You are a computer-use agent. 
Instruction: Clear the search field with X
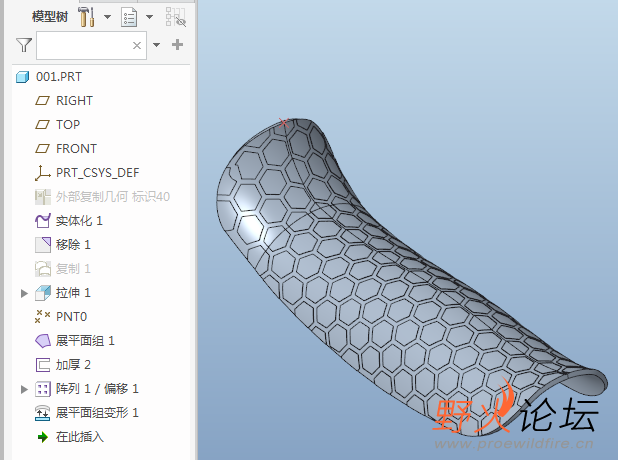click(x=137, y=46)
